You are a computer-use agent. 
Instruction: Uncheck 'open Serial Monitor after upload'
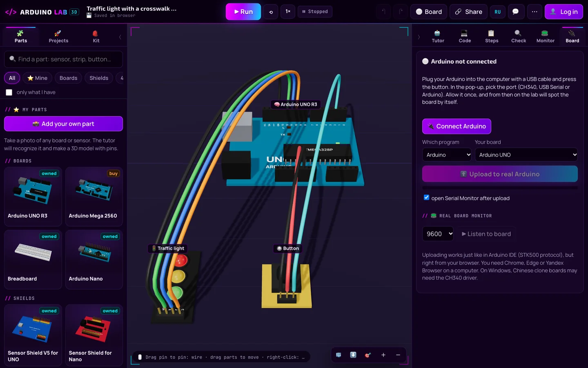[x=426, y=197]
